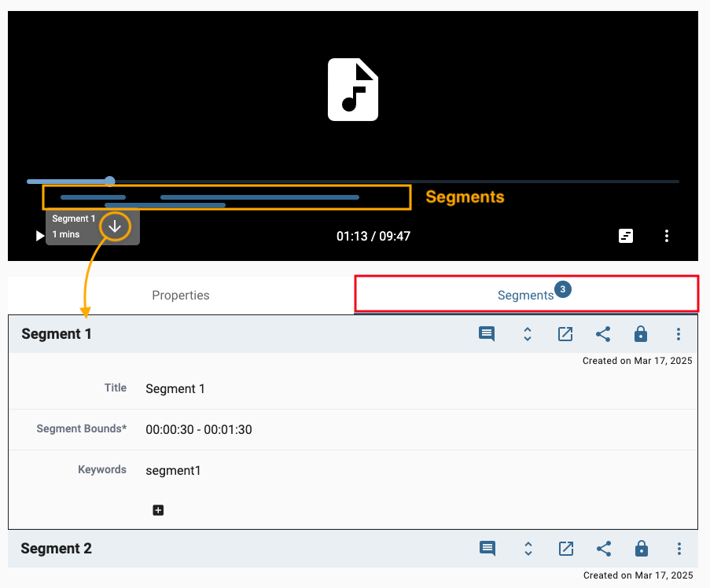Toggle the lock on Segment 1

coord(641,334)
